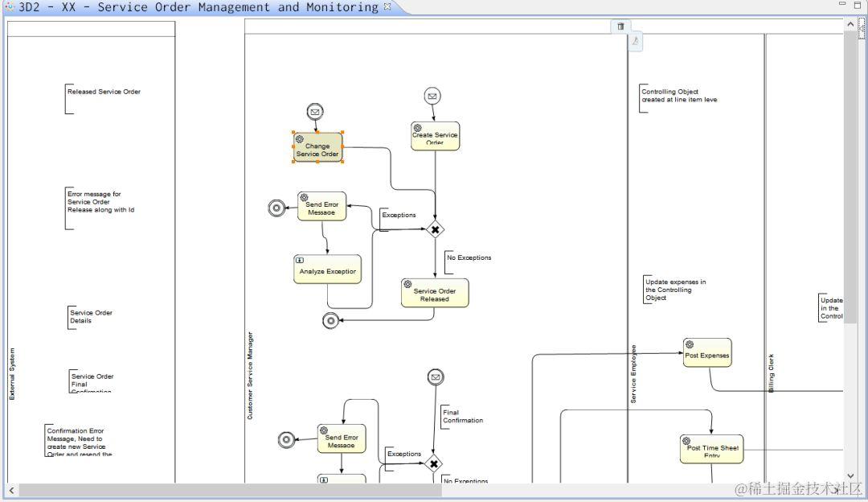Viewport: 868px width, 502px height.
Task: Click gear icon on Service Order Released task
Action: pos(407,284)
